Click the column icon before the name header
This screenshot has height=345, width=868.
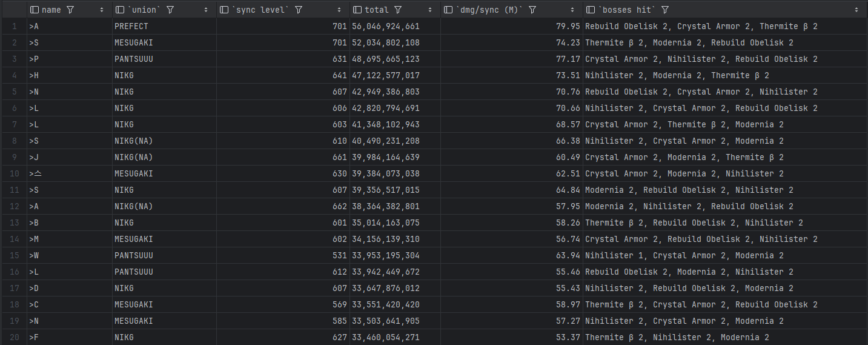tap(35, 10)
